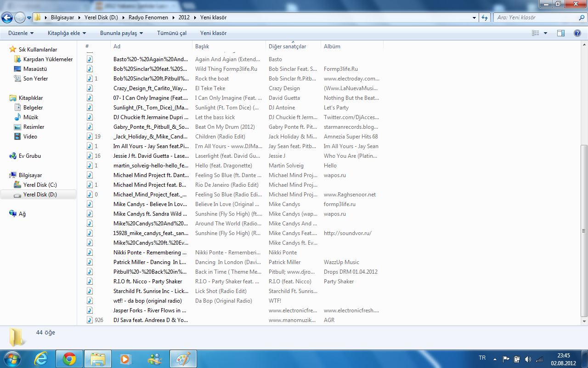The image size is (588, 368).
Task: Click music file icon for DJ Sava row
Action: click(x=90, y=320)
